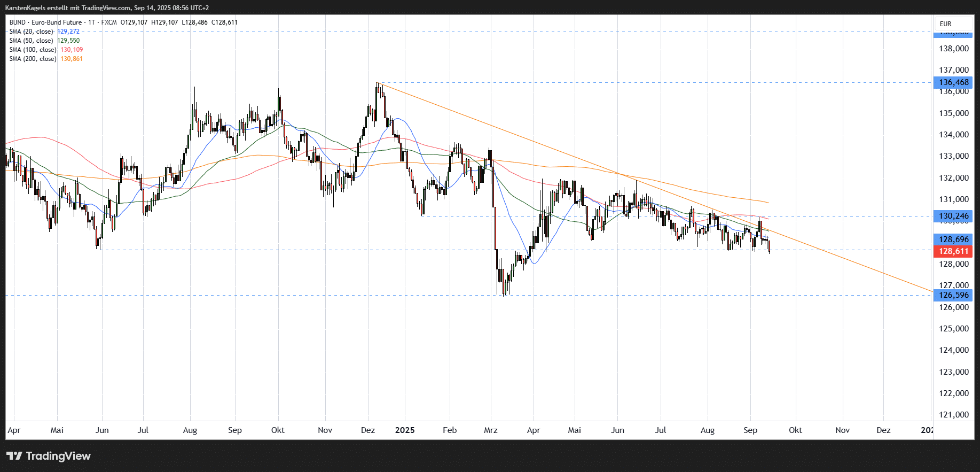Click the blue 128,696 price label
This screenshot has height=472, width=980.
953,239
